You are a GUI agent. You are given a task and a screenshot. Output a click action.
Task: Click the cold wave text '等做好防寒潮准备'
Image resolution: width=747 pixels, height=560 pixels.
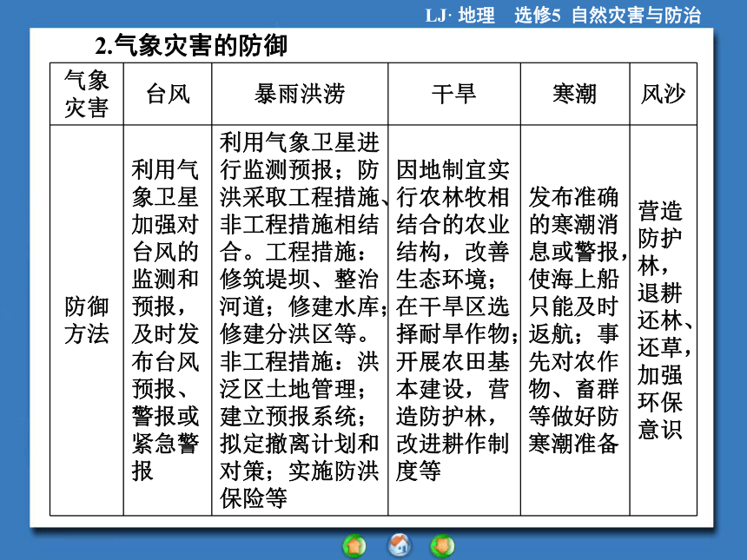tap(573, 430)
